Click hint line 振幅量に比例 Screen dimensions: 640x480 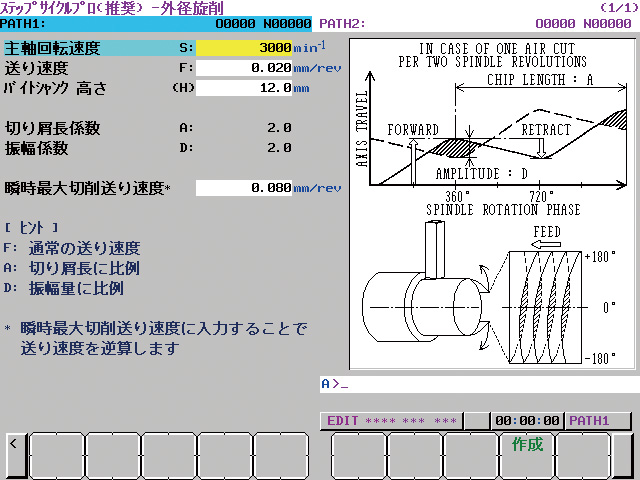(x=76, y=288)
